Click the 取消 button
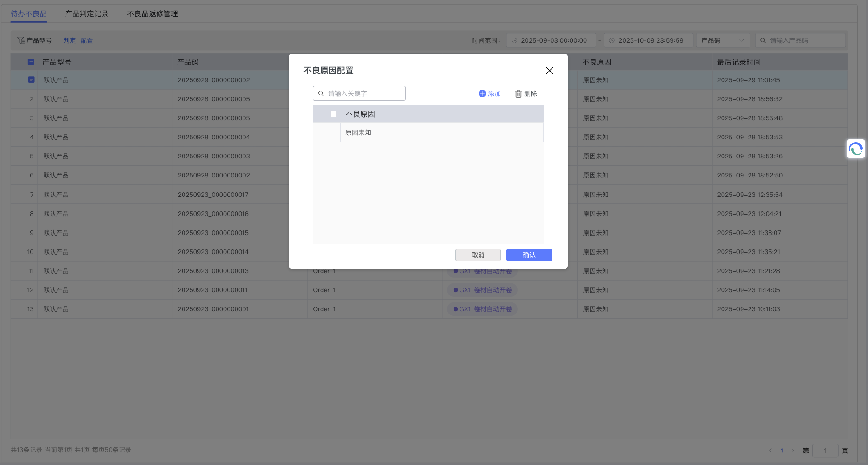Screen dimensions: 868x465 coord(478,255)
